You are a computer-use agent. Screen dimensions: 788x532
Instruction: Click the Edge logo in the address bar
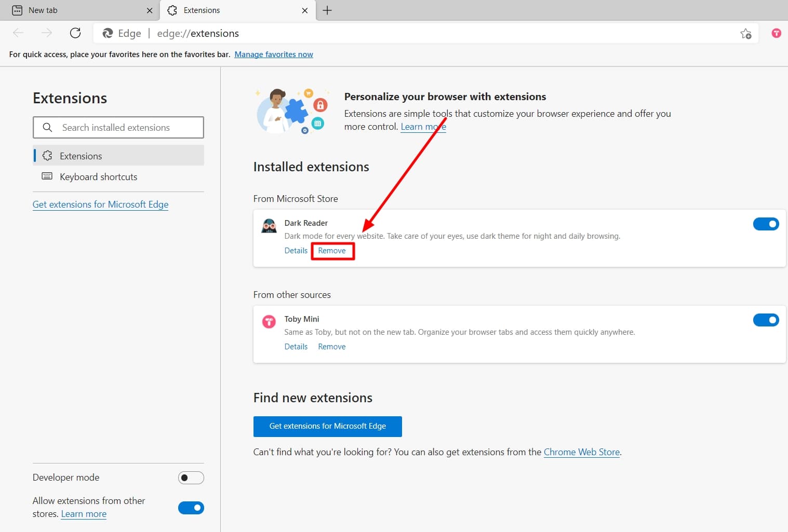(108, 33)
